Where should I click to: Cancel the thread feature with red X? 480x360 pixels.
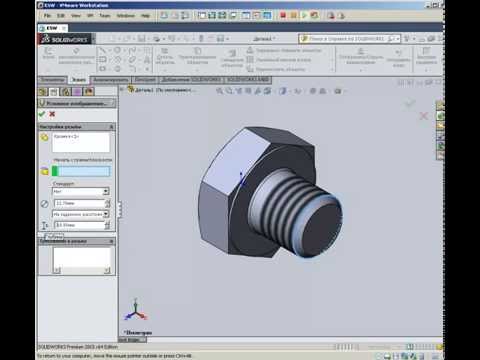[52, 114]
